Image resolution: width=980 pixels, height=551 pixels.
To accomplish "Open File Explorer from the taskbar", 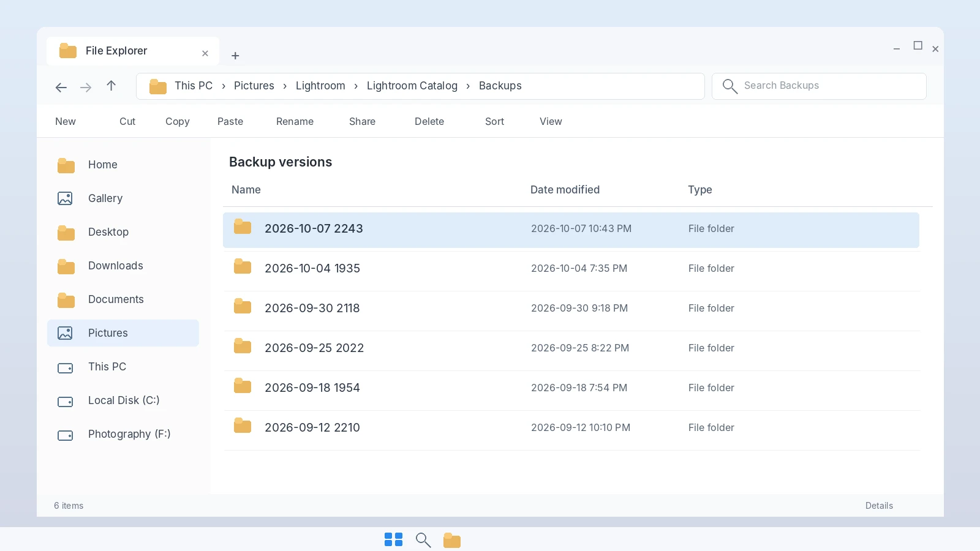I will pyautogui.click(x=452, y=540).
